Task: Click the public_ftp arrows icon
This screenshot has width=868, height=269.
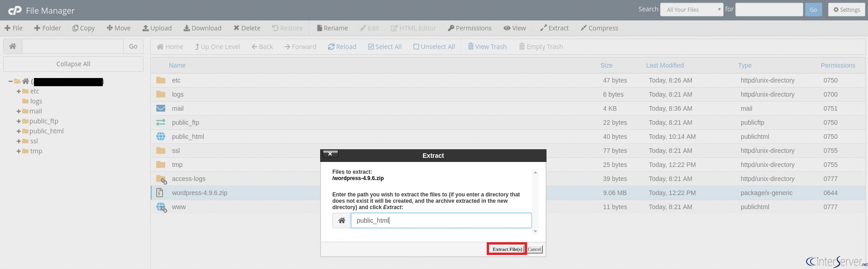Action: tap(161, 122)
